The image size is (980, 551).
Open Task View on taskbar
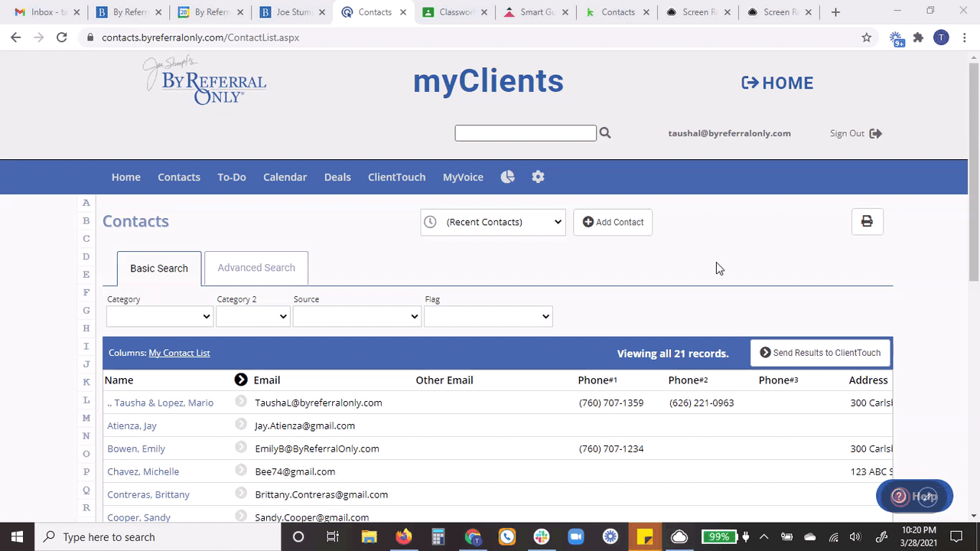click(x=333, y=536)
